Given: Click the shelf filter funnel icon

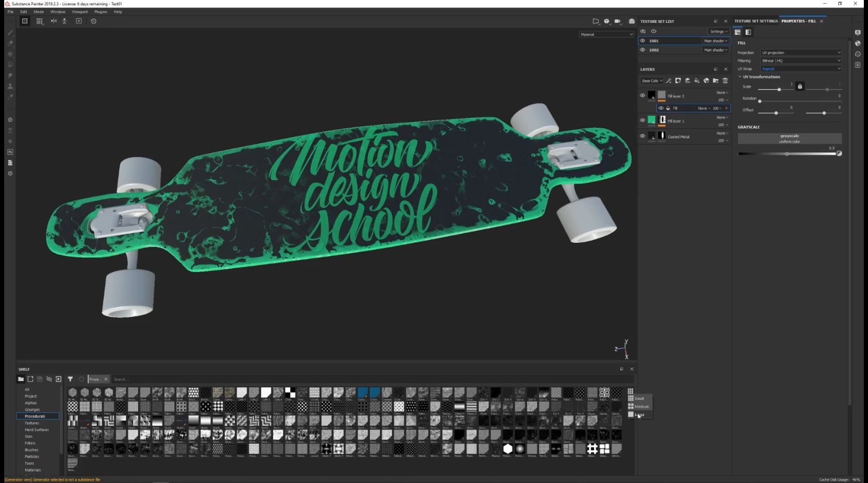Looking at the screenshot, I should tap(70, 379).
